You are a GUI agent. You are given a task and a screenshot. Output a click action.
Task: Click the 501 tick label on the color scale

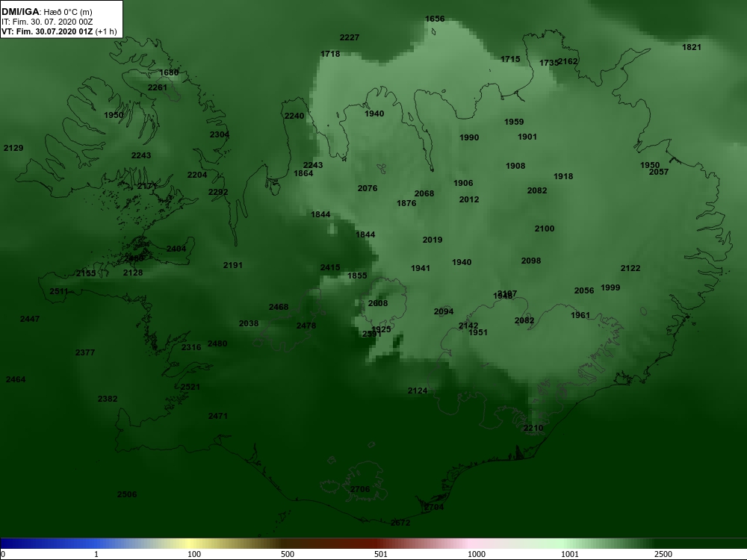pyautogui.click(x=381, y=554)
